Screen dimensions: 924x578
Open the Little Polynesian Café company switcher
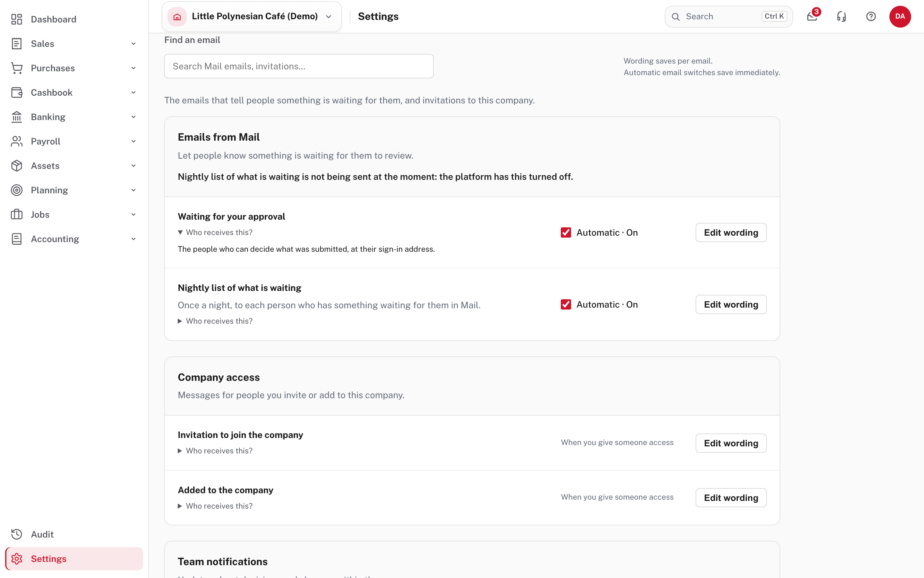point(252,16)
